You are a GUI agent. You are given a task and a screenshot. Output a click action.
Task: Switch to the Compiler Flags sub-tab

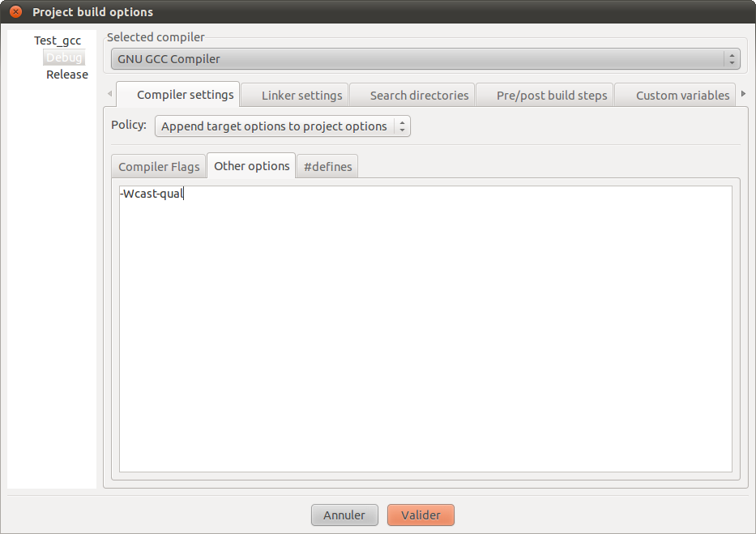[x=159, y=167]
